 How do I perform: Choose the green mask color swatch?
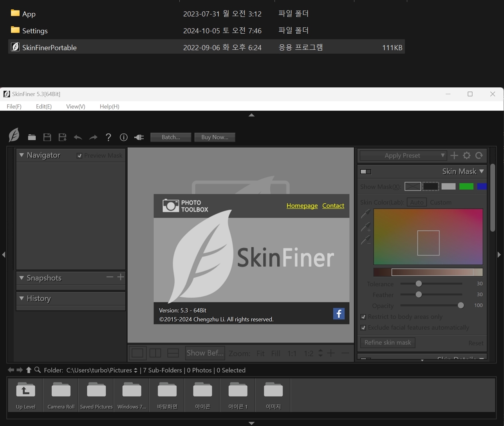tap(466, 187)
